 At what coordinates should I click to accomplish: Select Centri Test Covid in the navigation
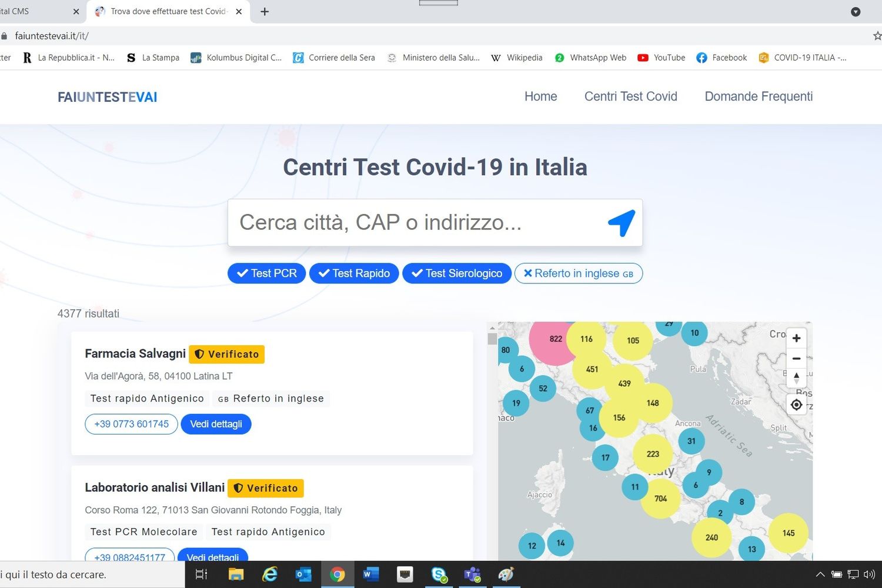click(x=630, y=96)
